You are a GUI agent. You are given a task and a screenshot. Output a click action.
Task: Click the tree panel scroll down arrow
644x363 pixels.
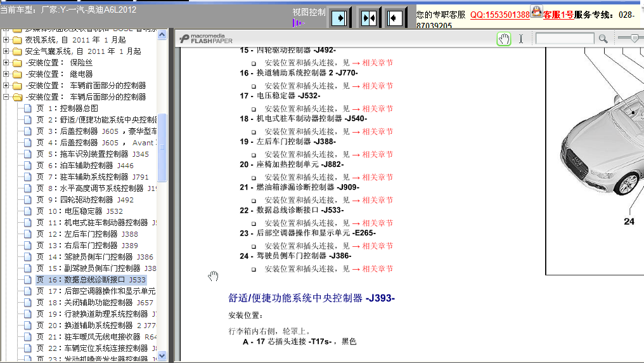[162, 355]
